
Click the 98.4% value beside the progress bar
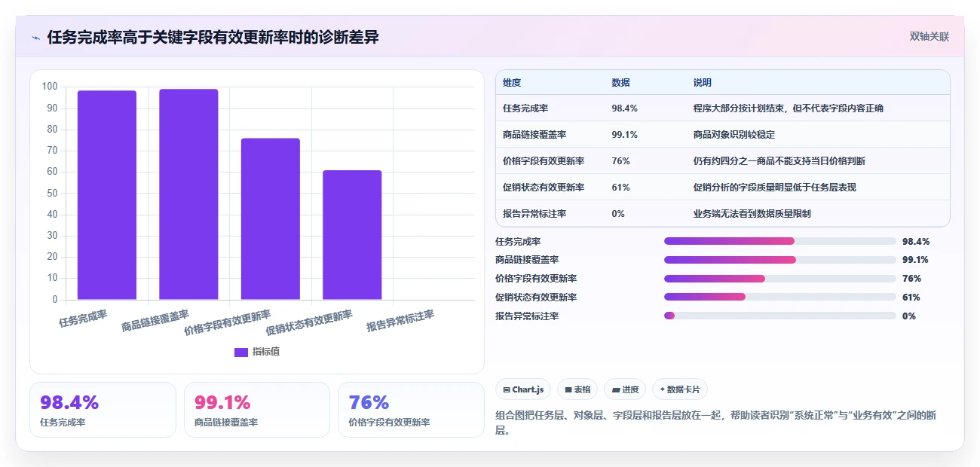tap(916, 242)
